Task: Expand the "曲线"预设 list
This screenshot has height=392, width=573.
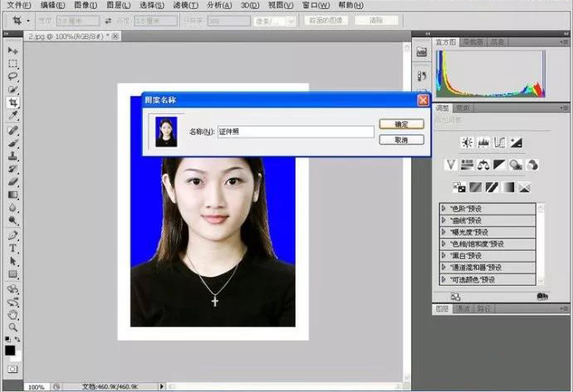Action: click(x=443, y=220)
